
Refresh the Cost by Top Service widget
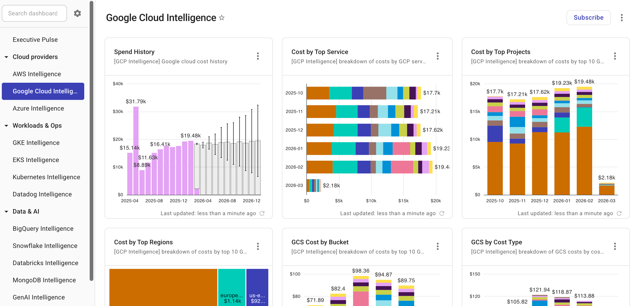tap(442, 213)
